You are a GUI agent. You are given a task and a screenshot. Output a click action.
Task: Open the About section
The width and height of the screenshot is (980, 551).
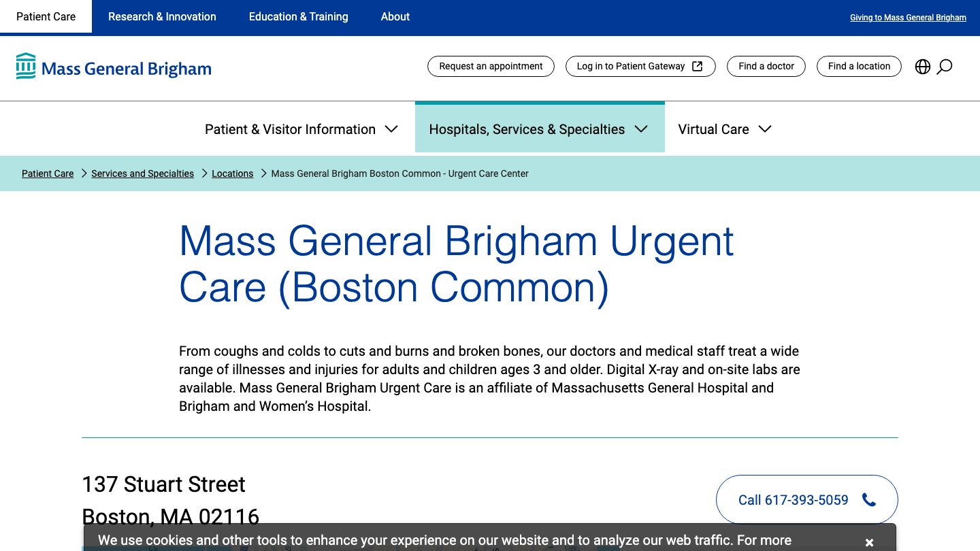[395, 16]
